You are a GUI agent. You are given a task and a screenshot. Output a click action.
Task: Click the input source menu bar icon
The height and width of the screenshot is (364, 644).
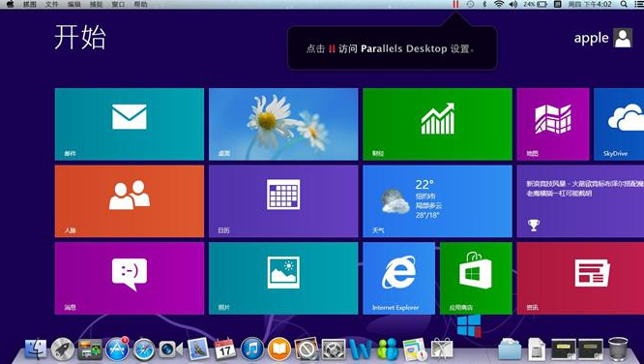point(557,4)
